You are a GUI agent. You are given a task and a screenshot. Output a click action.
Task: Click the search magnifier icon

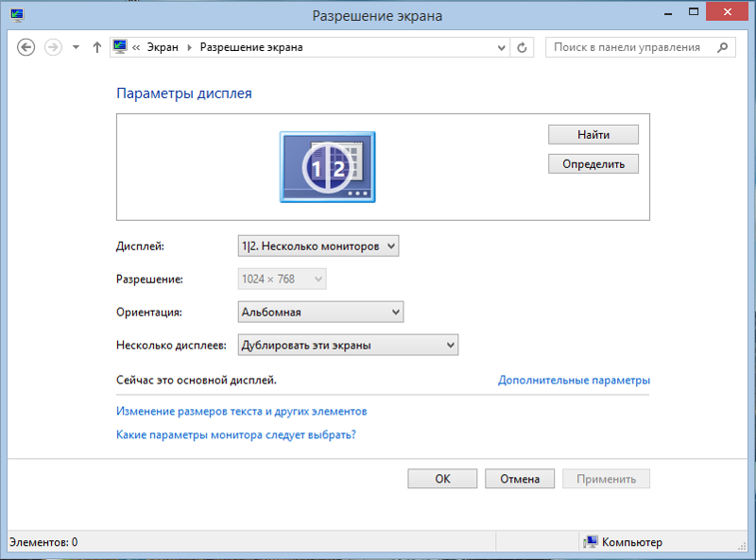click(722, 47)
